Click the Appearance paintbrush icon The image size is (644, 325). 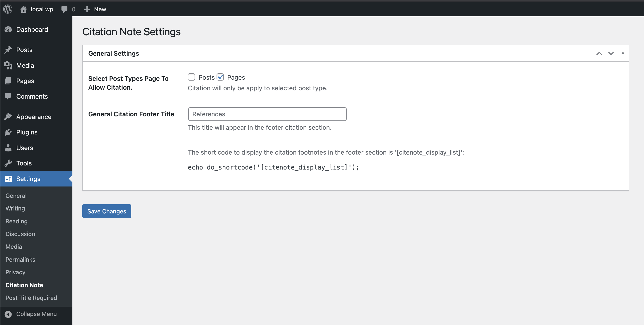click(x=8, y=117)
